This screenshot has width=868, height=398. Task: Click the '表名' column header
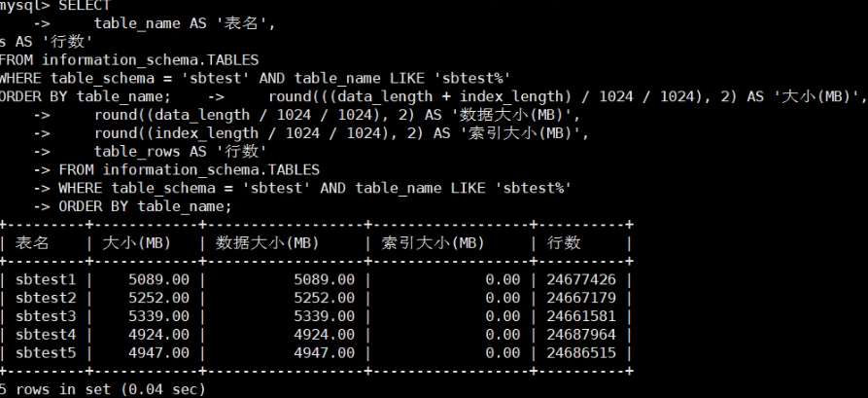[x=33, y=242]
